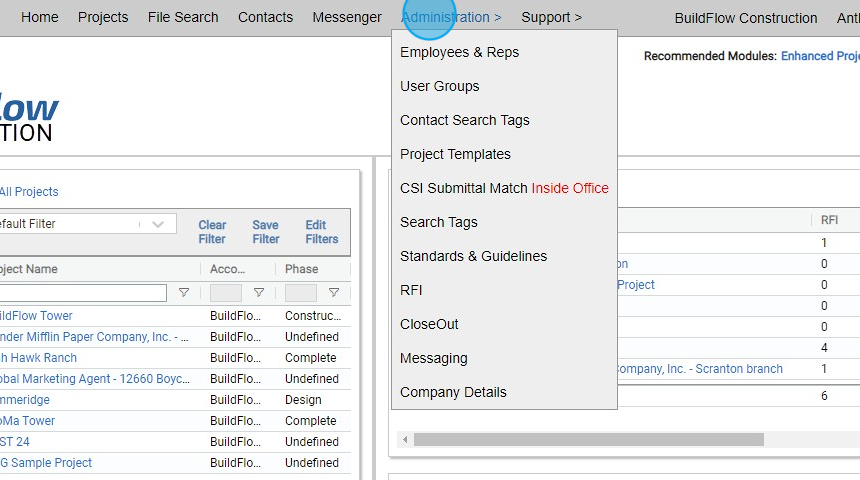Click the Project Name filter text field
The image size is (860, 480).
pos(82,293)
